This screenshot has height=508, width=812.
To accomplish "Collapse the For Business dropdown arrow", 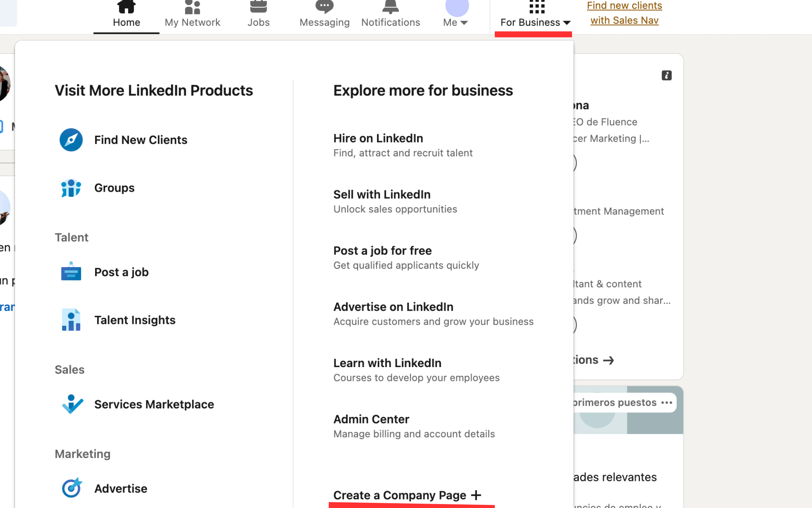I will pyautogui.click(x=567, y=23).
